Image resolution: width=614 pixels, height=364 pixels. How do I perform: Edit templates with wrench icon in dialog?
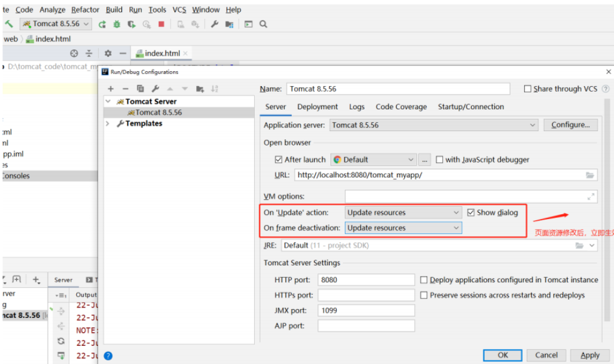click(x=155, y=89)
